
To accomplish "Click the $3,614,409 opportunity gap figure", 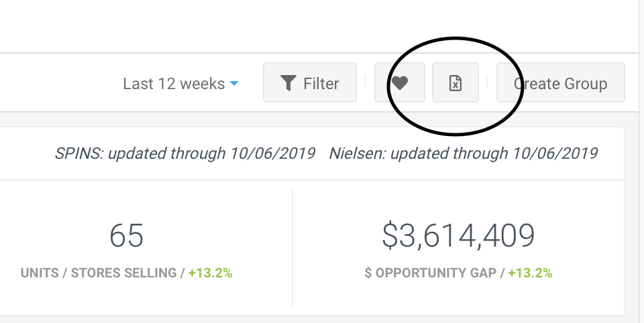I will (x=458, y=236).
